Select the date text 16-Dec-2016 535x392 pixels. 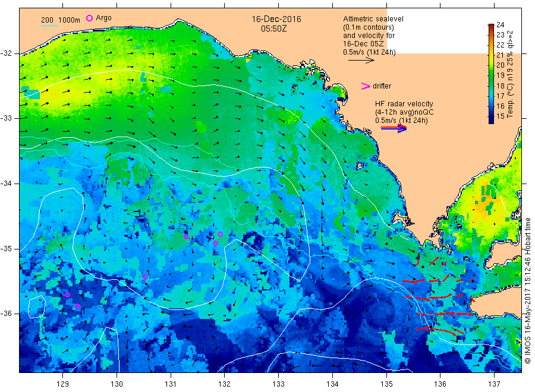coord(276,19)
